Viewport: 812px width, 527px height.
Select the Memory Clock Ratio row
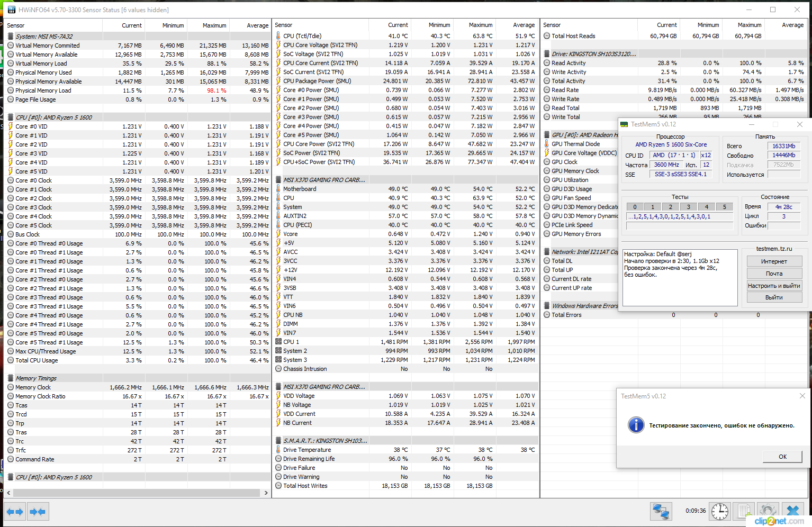click(138, 396)
